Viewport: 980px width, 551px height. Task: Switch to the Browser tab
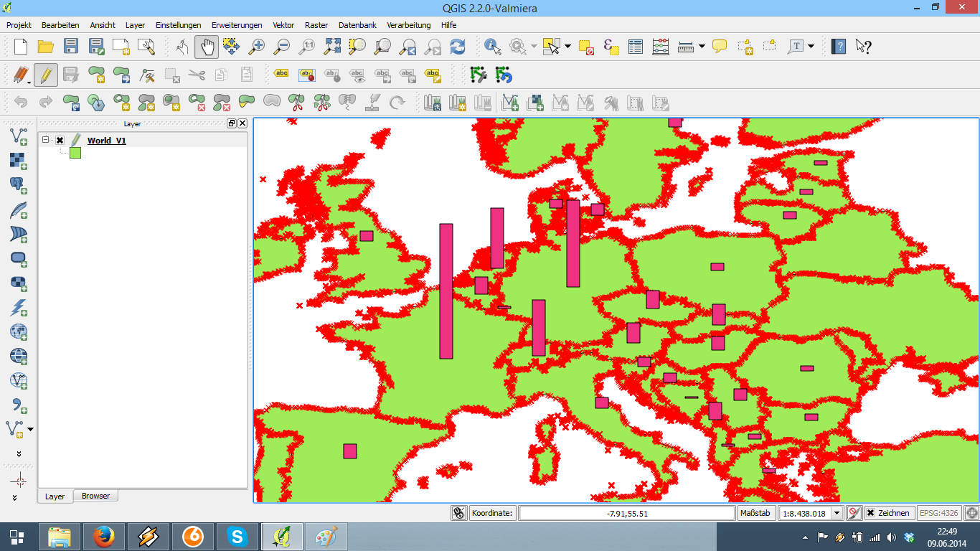tap(95, 496)
